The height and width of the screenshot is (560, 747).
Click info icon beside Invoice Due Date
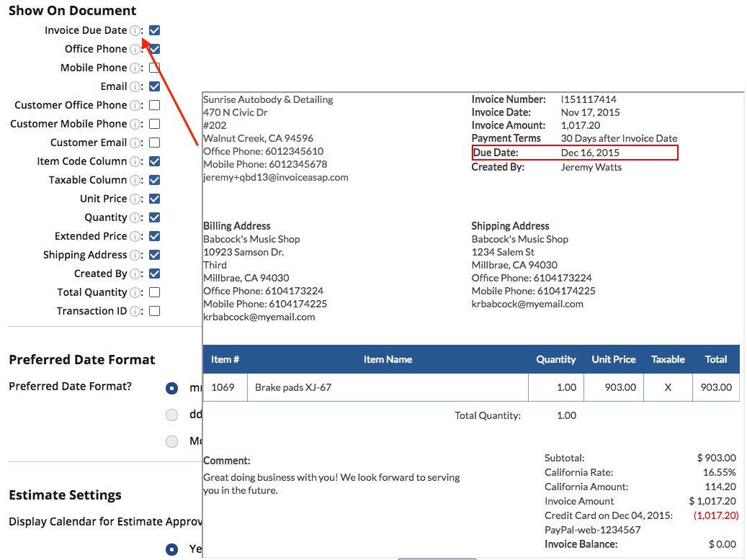point(135,31)
